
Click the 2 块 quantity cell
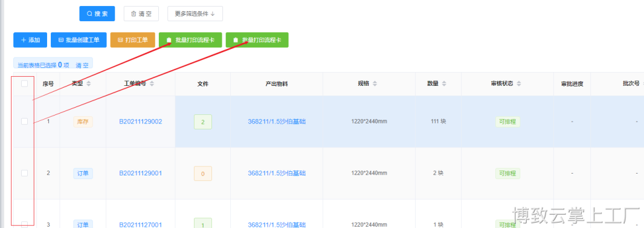pos(438,174)
